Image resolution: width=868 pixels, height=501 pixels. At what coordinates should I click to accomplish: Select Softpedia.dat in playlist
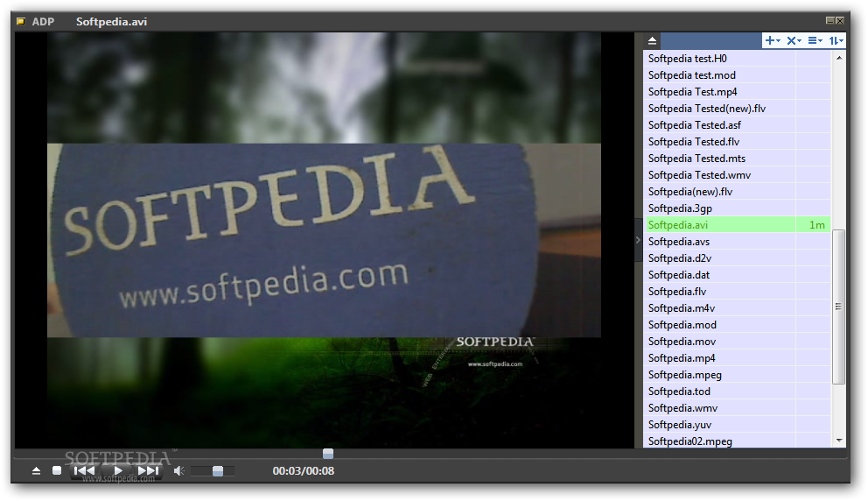pos(736,274)
